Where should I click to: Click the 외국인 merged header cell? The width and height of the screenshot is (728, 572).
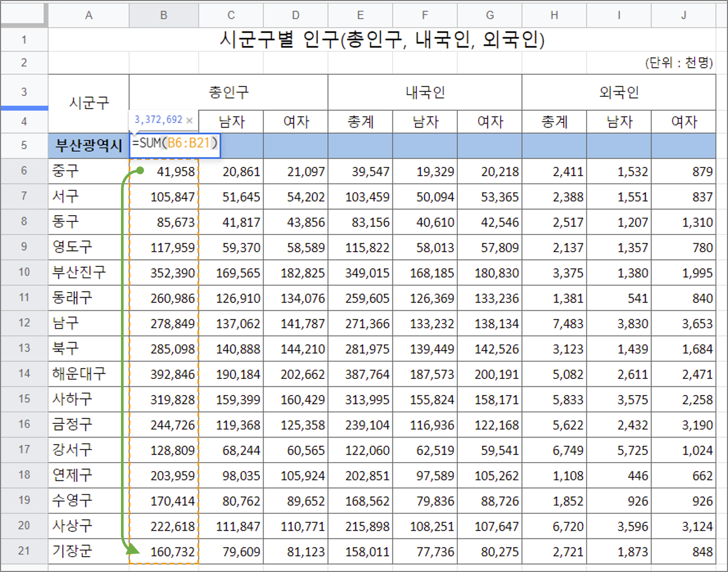click(x=619, y=92)
